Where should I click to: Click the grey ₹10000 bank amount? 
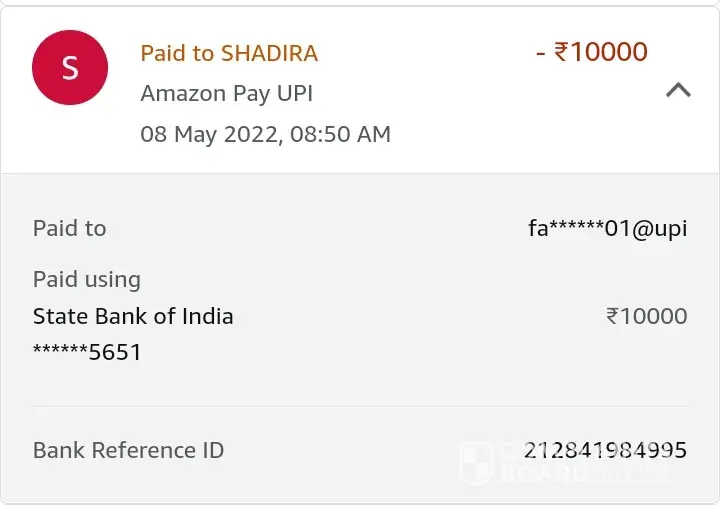(x=646, y=316)
